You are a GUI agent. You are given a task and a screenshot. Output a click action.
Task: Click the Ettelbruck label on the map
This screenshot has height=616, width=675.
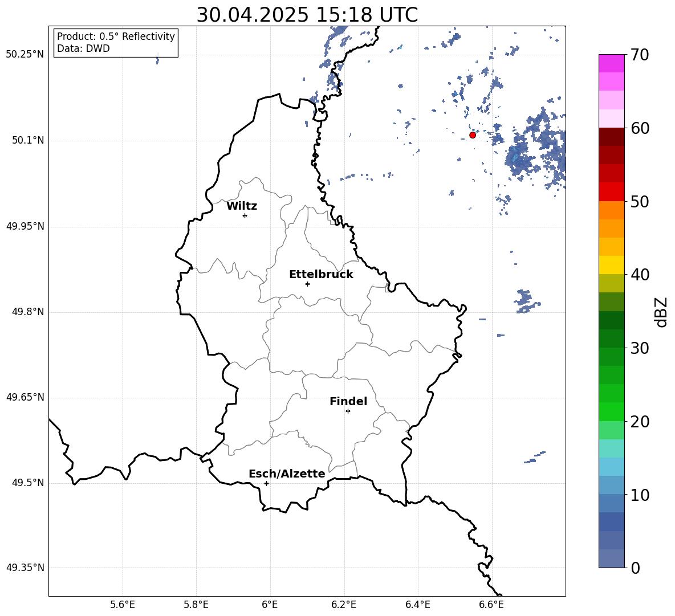point(321,275)
